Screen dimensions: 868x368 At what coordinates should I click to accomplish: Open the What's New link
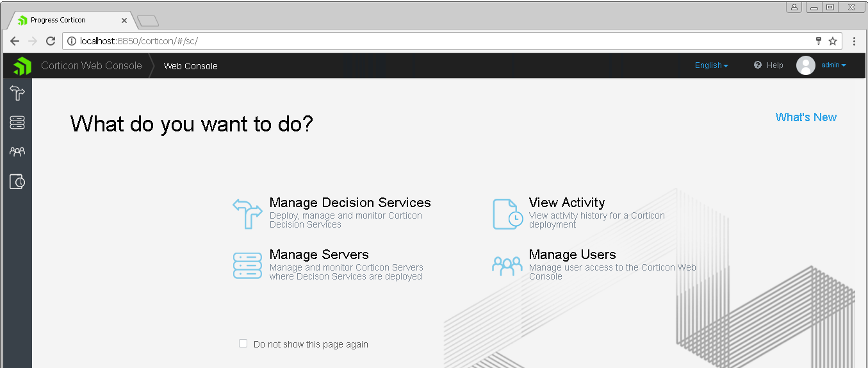[x=805, y=117]
